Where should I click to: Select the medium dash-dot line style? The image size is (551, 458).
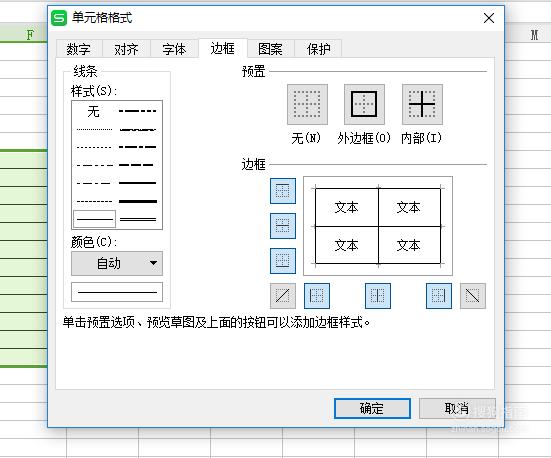click(137, 147)
